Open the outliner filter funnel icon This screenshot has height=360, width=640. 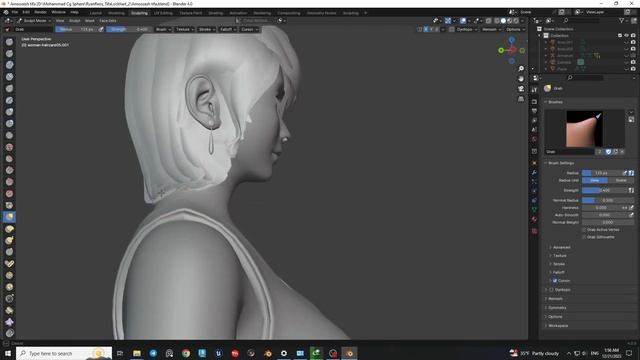click(x=622, y=20)
